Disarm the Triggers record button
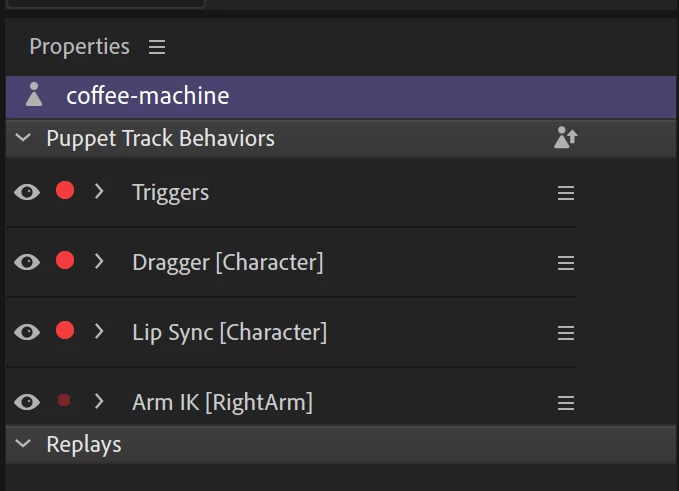Viewport: 679px width, 491px height. click(x=65, y=191)
